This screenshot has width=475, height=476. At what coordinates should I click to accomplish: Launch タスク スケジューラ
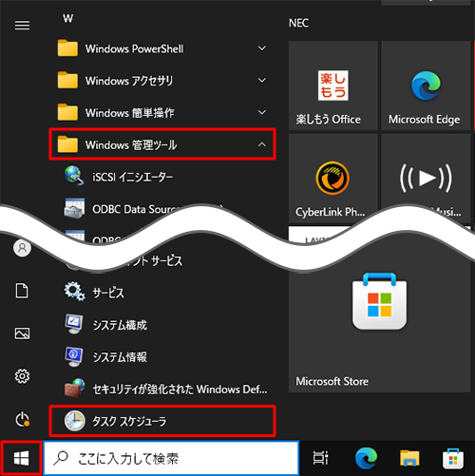pyautogui.click(x=162, y=421)
